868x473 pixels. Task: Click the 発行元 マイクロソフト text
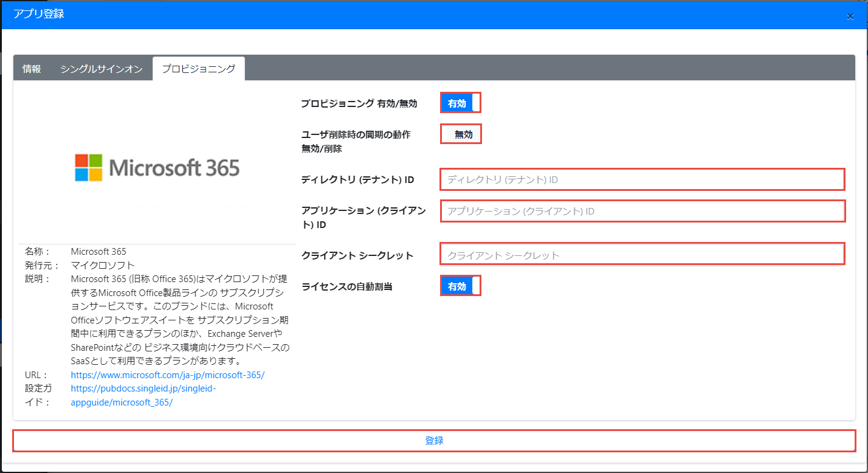102,265
